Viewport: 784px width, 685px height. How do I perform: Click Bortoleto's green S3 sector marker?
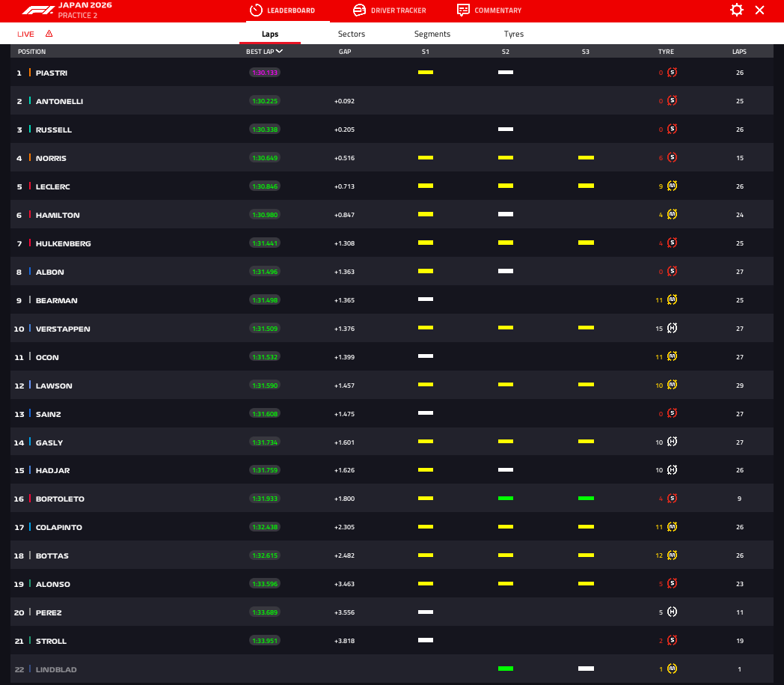tap(586, 499)
